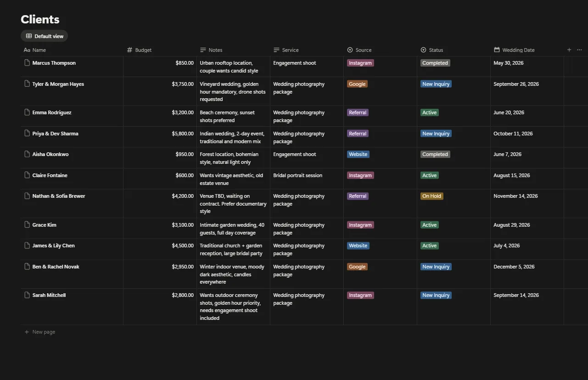The image size is (588, 380).
Task: Select the 'Beach ceremony, sunset shots' notes cell
Action: click(x=233, y=116)
